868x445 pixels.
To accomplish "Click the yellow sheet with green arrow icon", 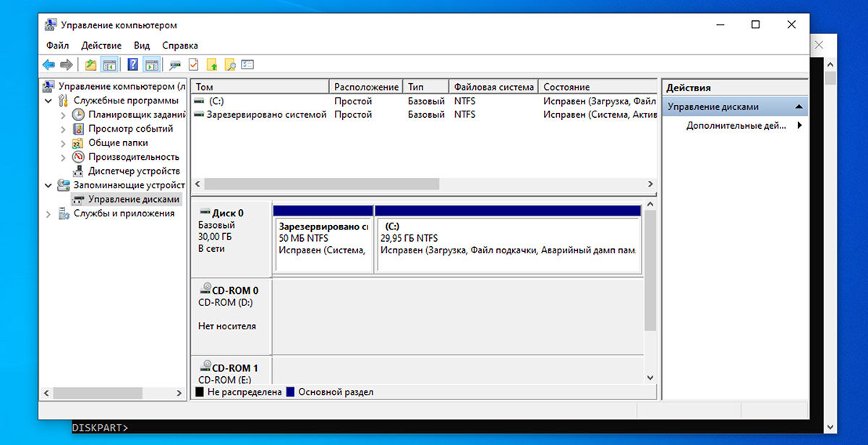I will [x=212, y=65].
